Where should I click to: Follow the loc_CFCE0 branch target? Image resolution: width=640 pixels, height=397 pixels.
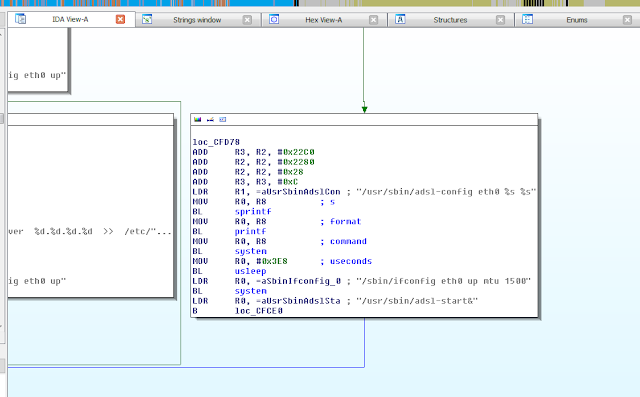coord(258,311)
